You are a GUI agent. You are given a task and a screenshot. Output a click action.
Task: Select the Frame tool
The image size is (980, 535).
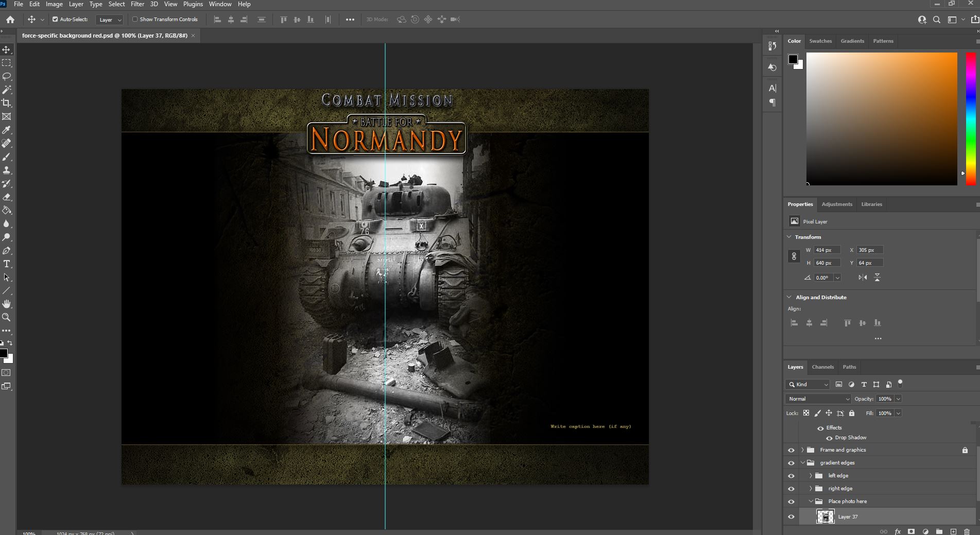(7, 116)
